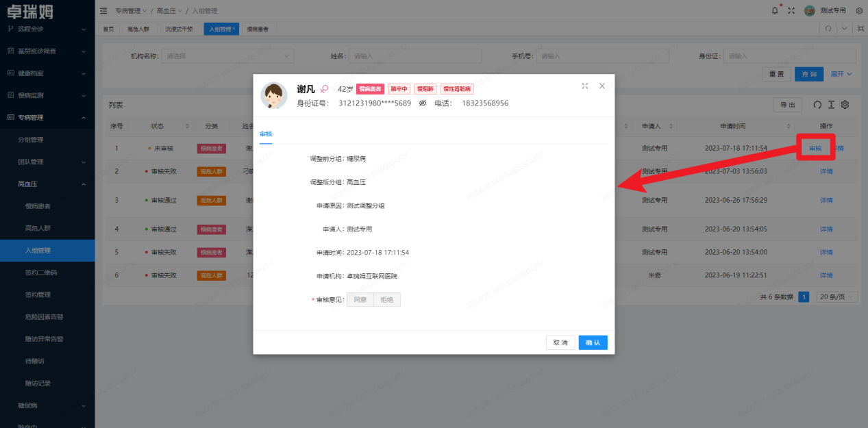Open the top-right system settings gear

pyautogui.click(x=859, y=10)
